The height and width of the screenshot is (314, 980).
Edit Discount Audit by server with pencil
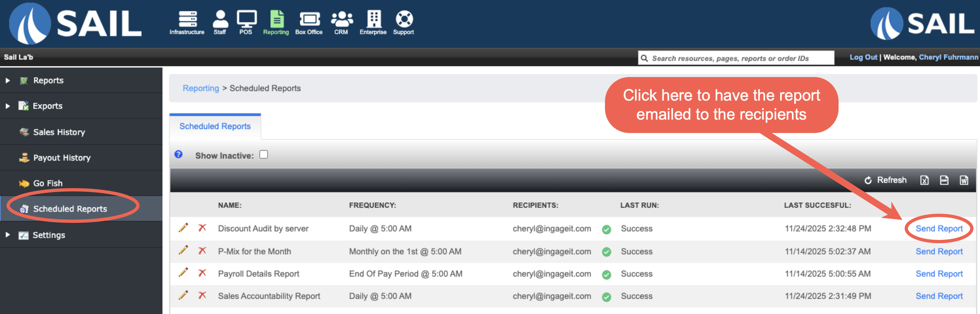(x=183, y=228)
